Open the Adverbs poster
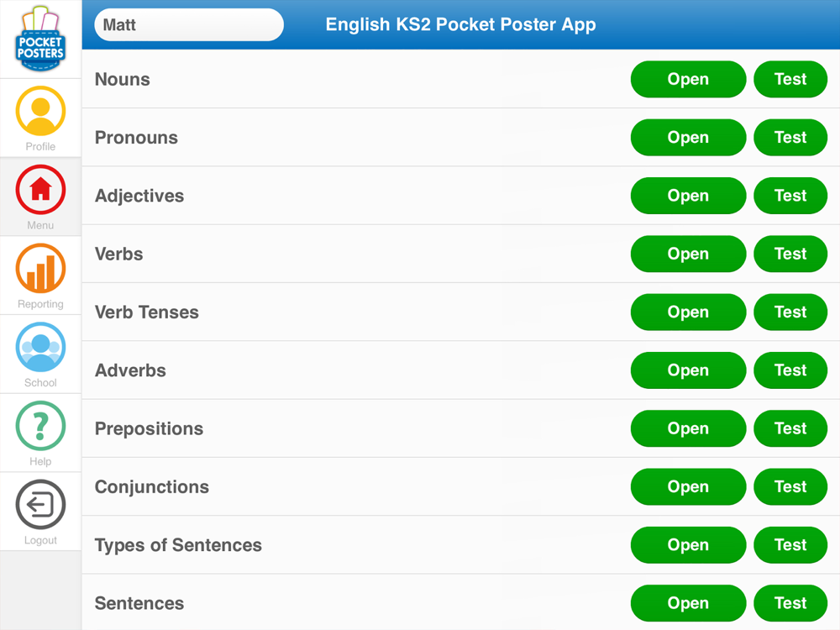The image size is (840, 630). [x=689, y=370]
